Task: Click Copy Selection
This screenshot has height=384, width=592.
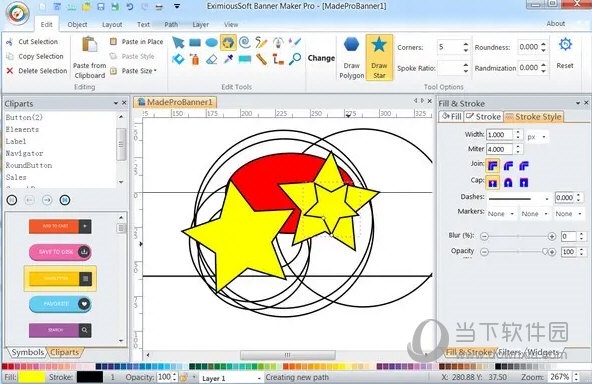Action: [35, 56]
